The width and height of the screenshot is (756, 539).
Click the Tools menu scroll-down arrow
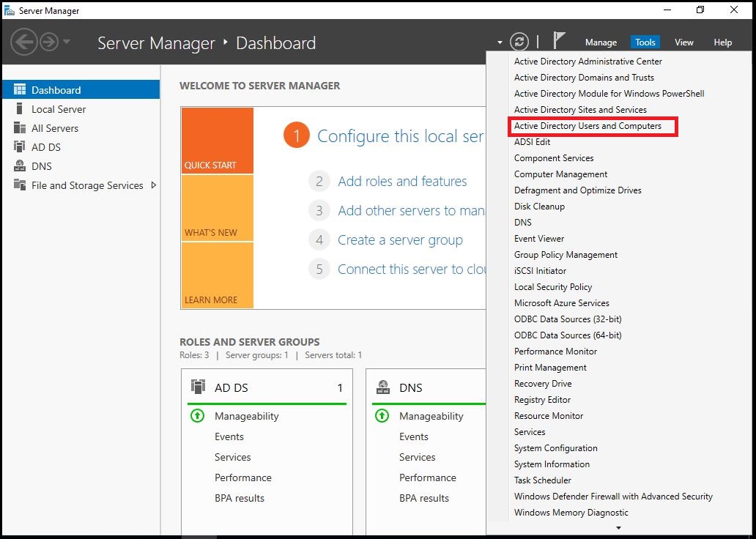pos(618,528)
